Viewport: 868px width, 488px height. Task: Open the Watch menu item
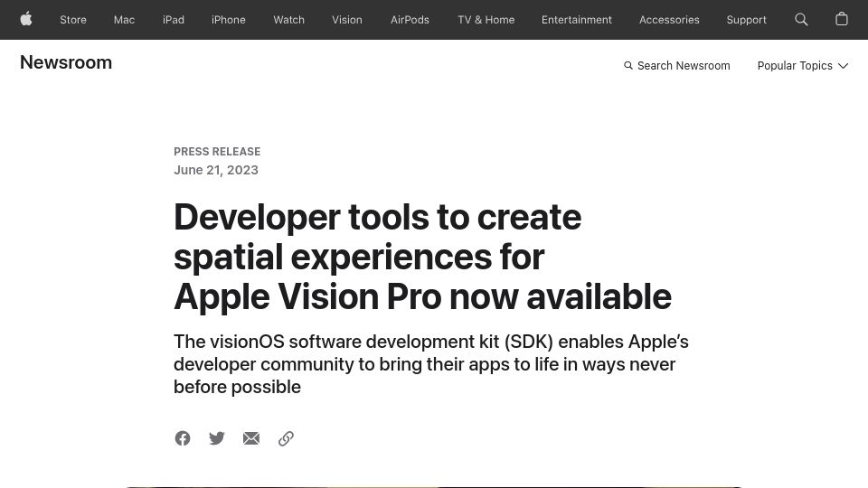tap(289, 20)
